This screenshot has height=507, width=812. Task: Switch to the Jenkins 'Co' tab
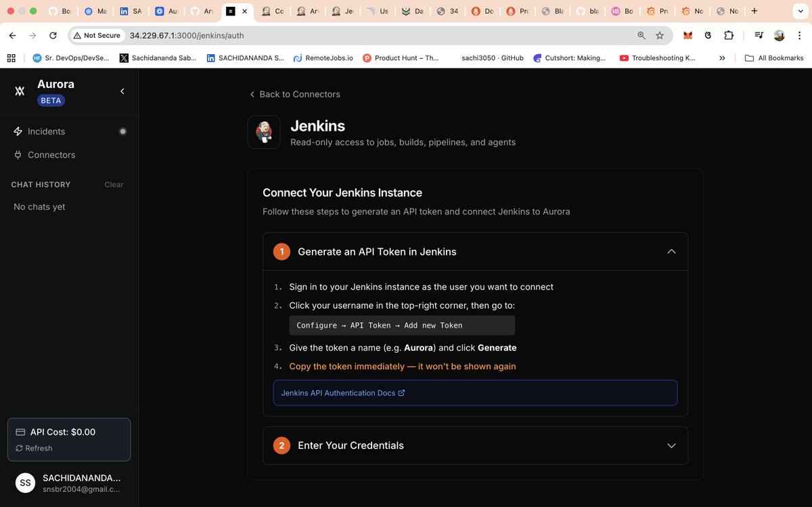272,12
